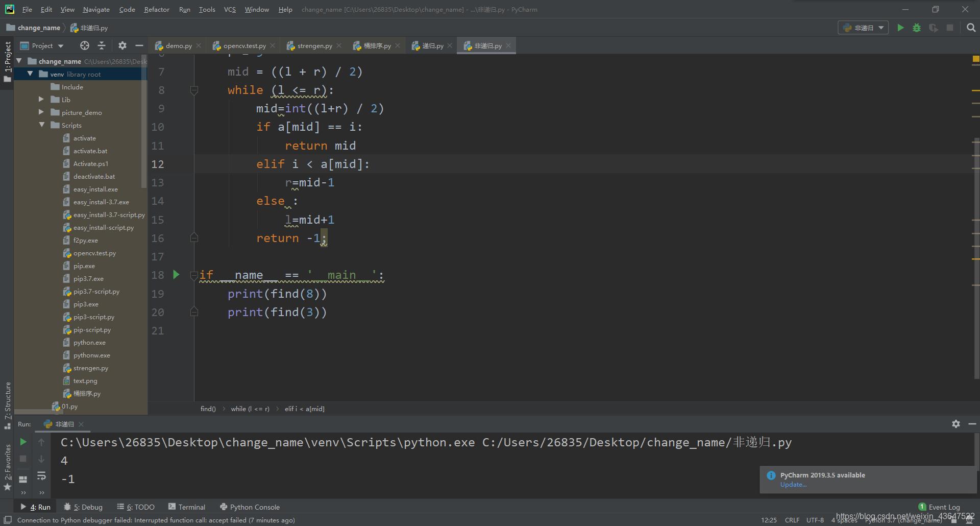Open the Event Log
Image resolution: width=980 pixels, height=526 pixels.
point(939,507)
